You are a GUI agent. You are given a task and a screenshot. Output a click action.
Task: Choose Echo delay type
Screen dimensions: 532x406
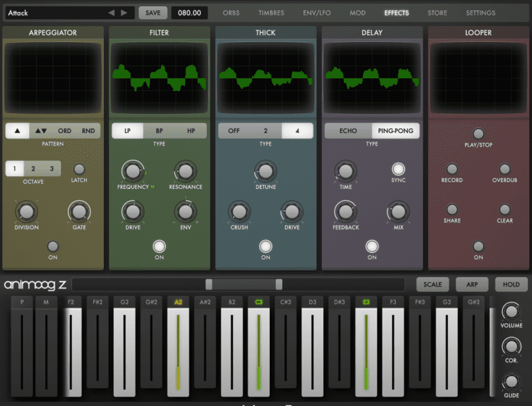(x=348, y=131)
